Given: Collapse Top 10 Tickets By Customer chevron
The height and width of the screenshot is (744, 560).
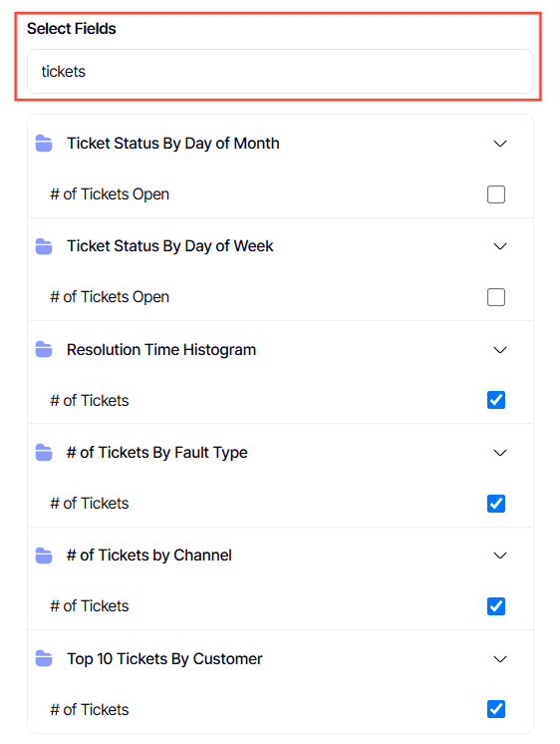Looking at the screenshot, I should click(x=500, y=658).
